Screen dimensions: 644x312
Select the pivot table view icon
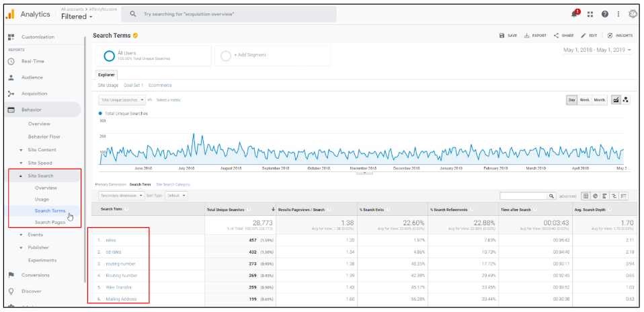(624, 196)
